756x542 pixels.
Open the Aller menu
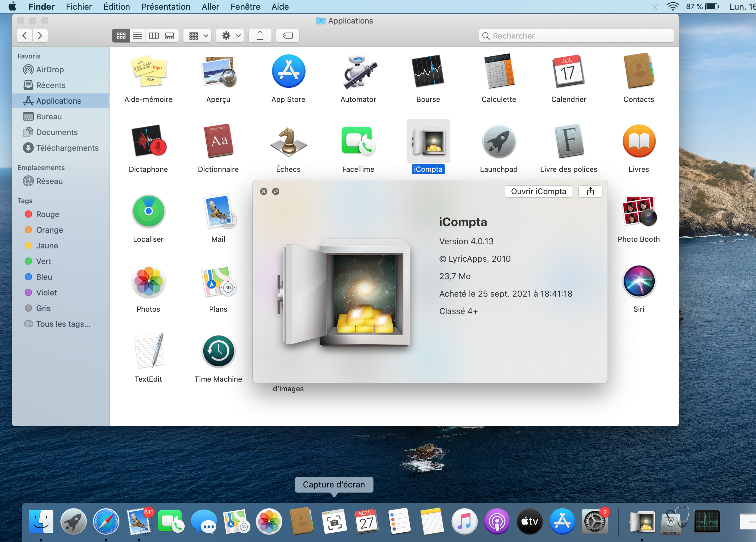tap(210, 7)
